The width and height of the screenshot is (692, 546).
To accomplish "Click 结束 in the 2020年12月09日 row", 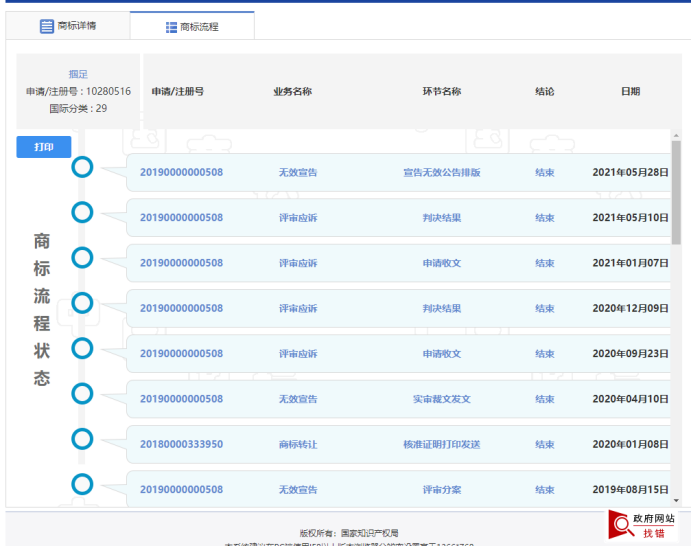I will tap(545, 309).
